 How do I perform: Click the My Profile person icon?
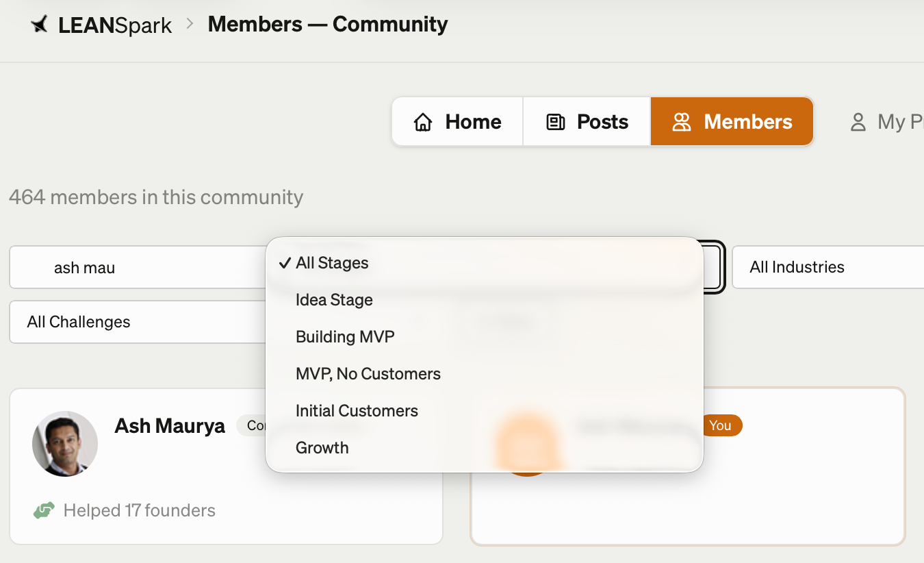coord(858,122)
